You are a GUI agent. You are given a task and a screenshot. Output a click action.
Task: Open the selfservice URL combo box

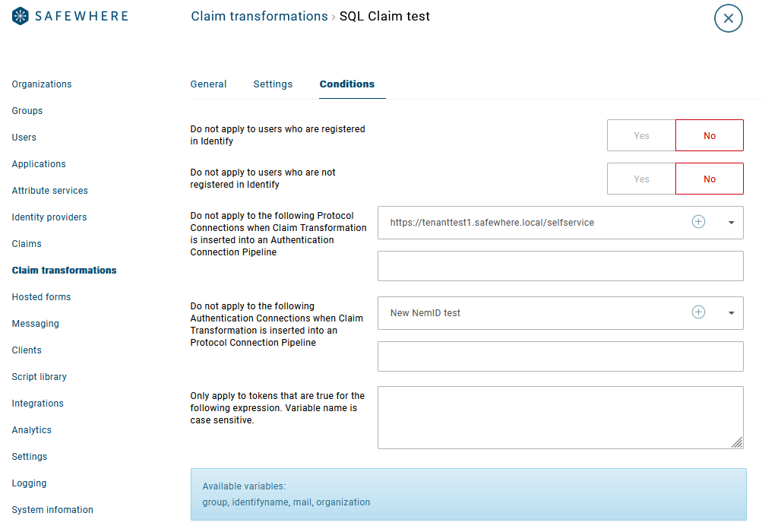tap(561, 223)
